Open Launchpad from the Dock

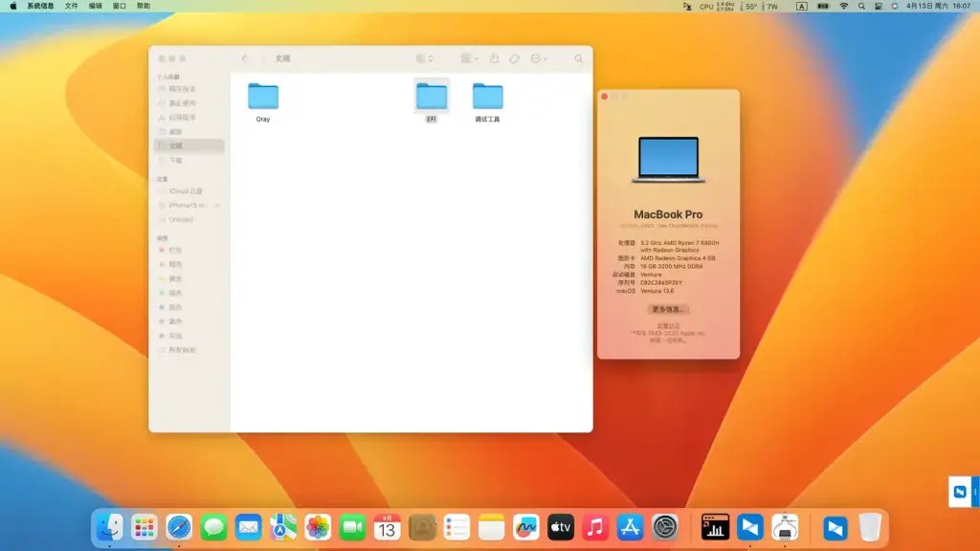tap(145, 528)
